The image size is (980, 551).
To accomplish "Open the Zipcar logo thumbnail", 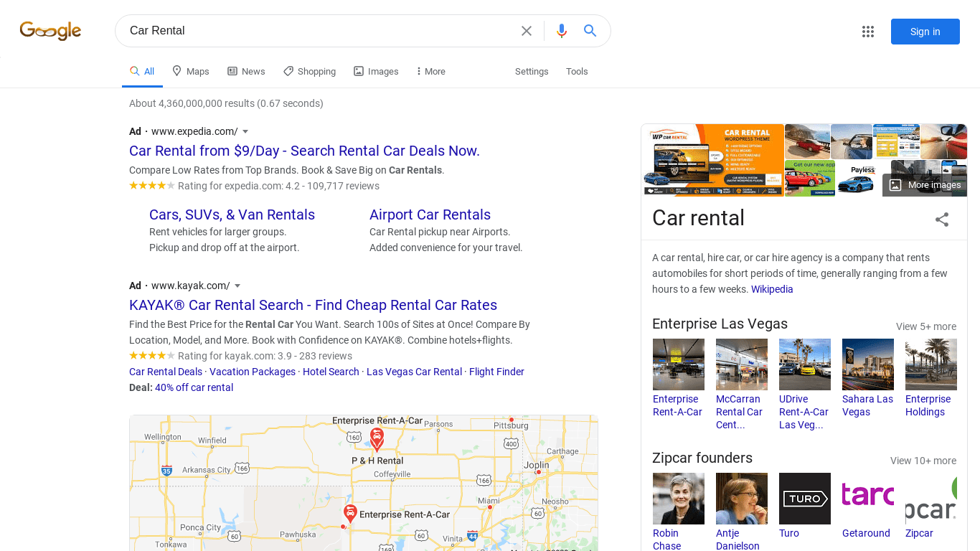I will point(931,499).
